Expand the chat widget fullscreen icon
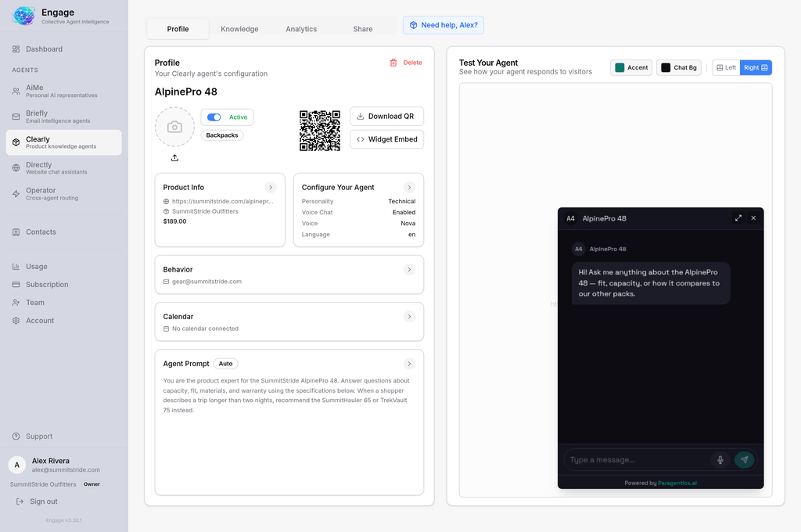The height and width of the screenshot is (532, 801). pos(738,218)
